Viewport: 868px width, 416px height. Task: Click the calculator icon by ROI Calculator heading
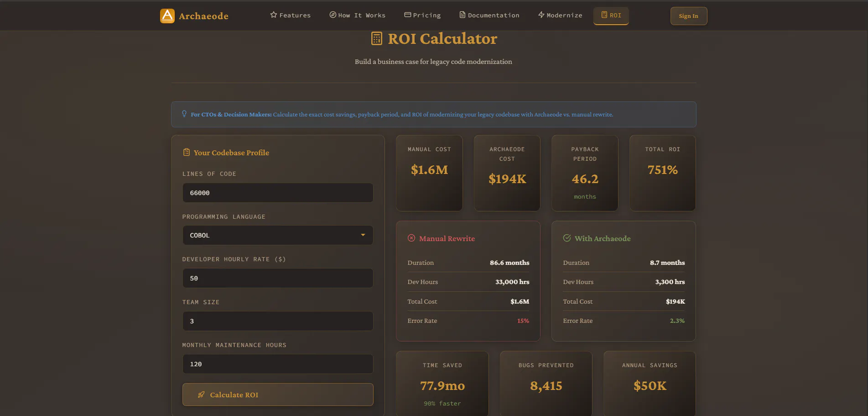pyautogui.click(x=377, y=38)
